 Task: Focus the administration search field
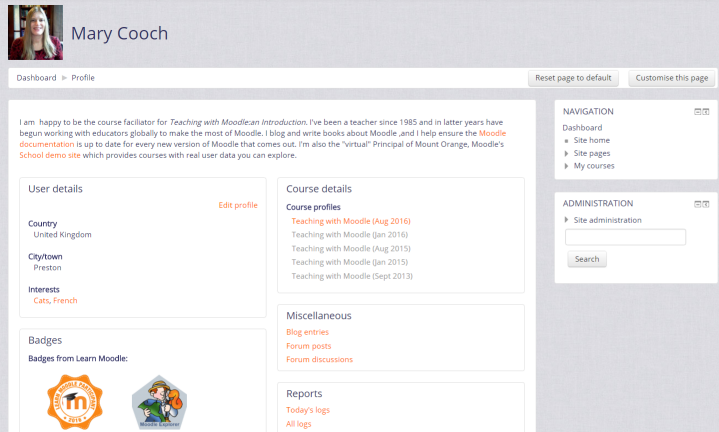625,237
